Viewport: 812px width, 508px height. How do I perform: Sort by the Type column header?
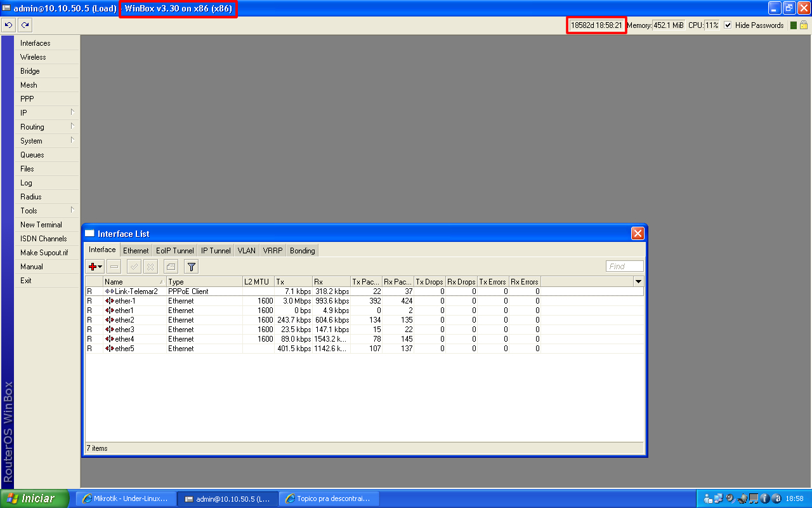(x=204, y=281)
